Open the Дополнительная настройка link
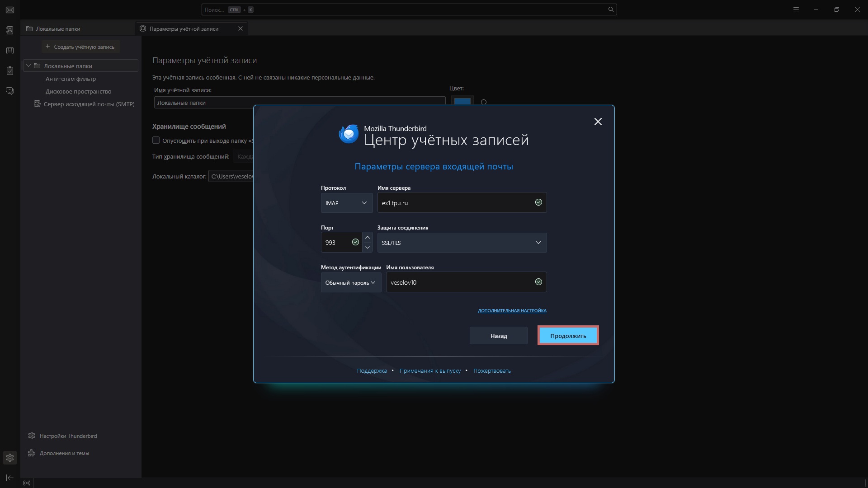 click(512, 310)
